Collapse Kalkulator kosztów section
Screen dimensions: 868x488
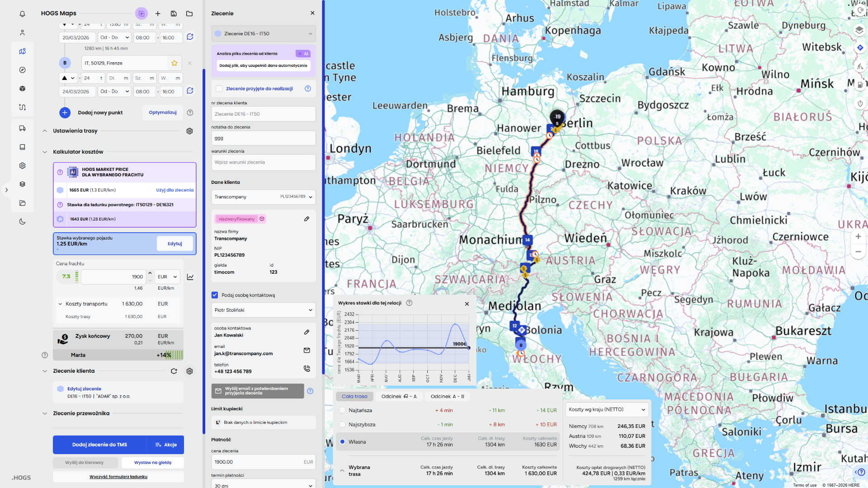click(45, 152)
